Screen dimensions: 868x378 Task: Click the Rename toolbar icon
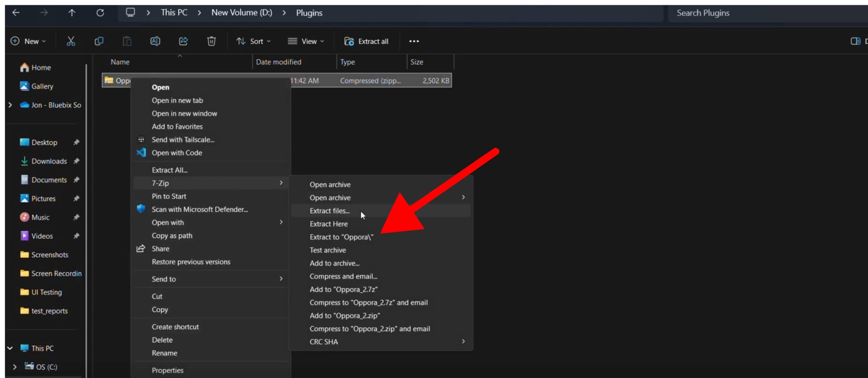(x=155, y=41)
